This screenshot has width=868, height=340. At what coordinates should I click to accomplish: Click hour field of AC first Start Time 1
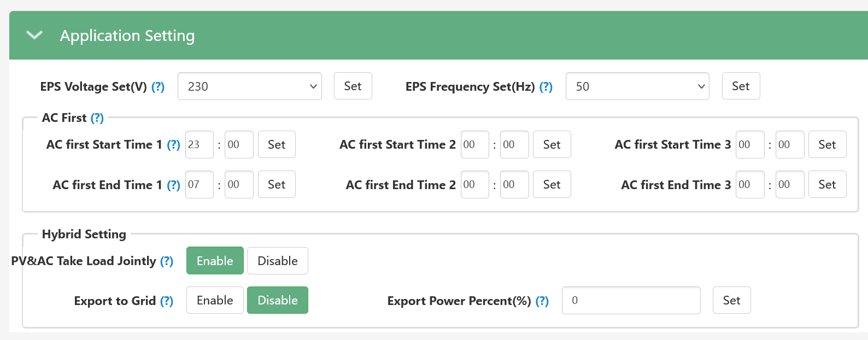(x=200, y=144)
